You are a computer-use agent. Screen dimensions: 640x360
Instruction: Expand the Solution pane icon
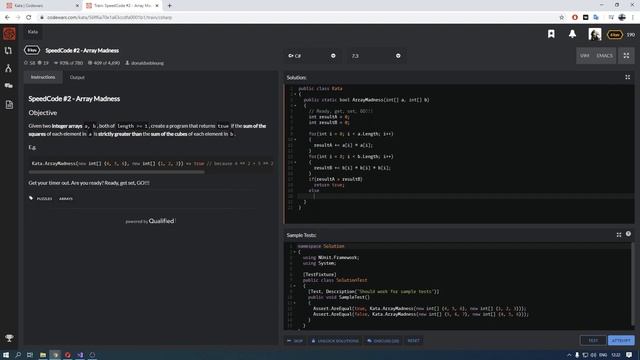coord(627,77)
